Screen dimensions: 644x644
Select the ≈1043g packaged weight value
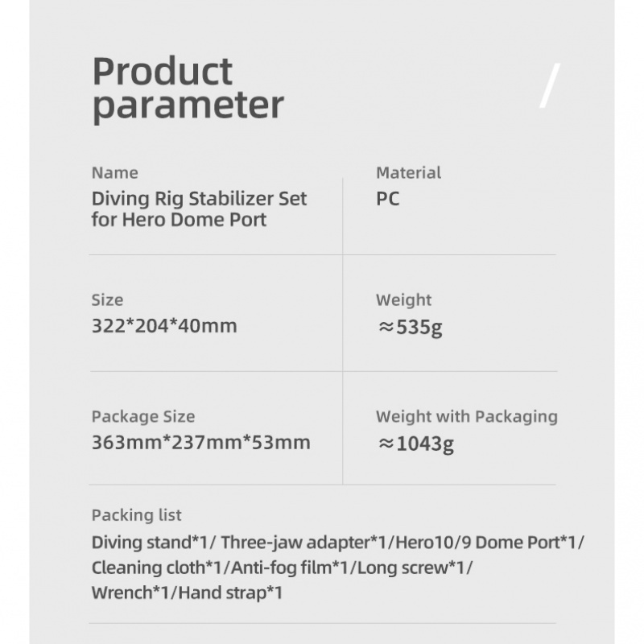pyautogui.click(x=415, y=444)
